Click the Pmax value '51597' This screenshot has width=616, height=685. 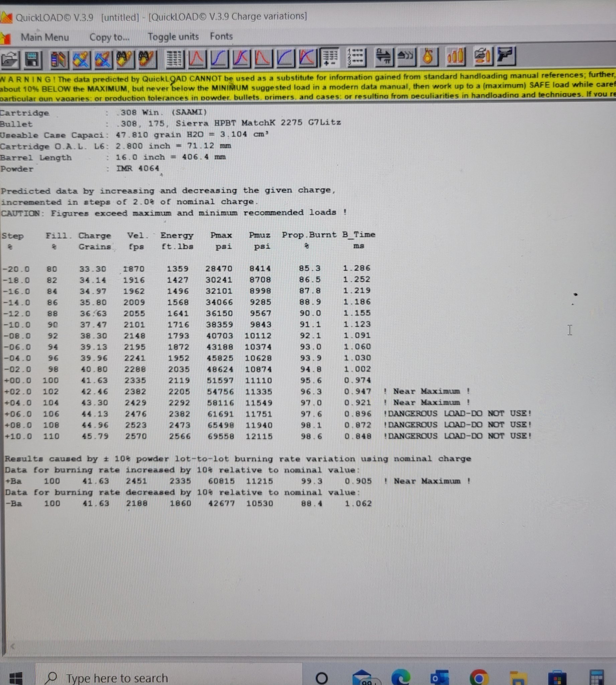coord(220,380)
